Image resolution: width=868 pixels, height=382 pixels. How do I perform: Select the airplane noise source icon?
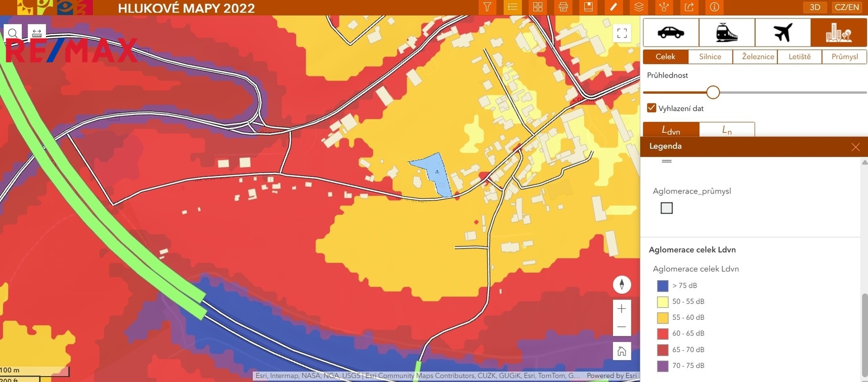782,33
